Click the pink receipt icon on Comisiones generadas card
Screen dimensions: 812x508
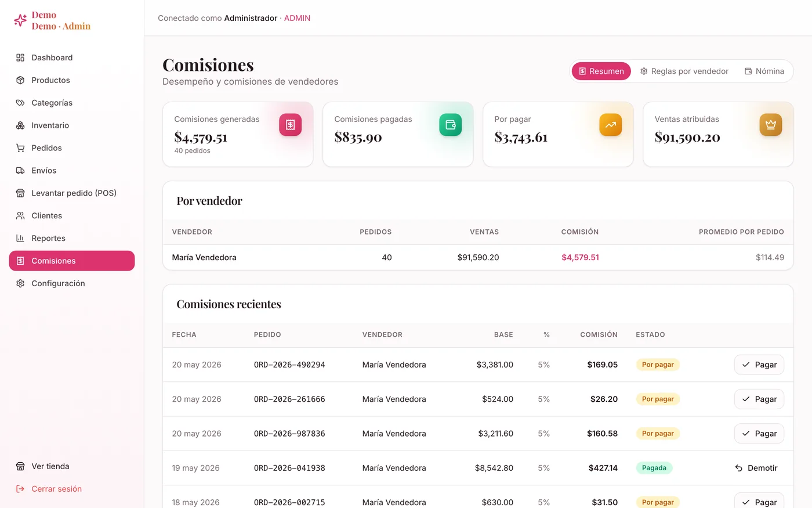pyautogui.click(x=290, y=125)
